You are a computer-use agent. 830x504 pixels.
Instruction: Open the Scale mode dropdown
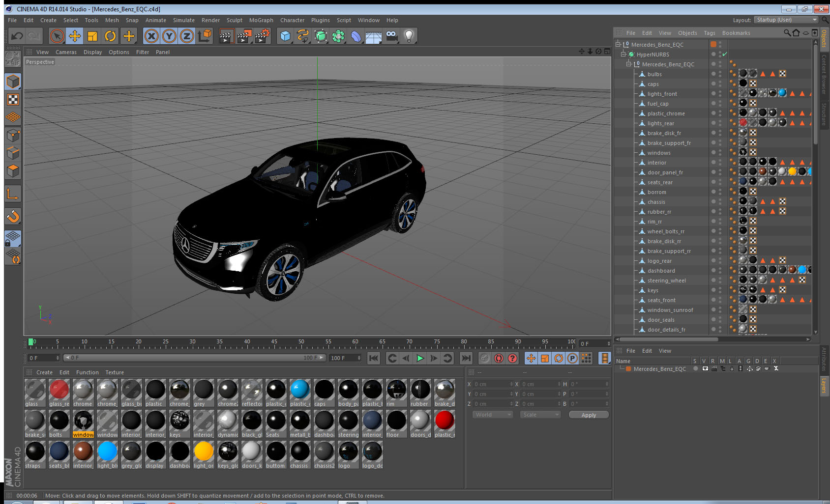(x=540, y=415)
